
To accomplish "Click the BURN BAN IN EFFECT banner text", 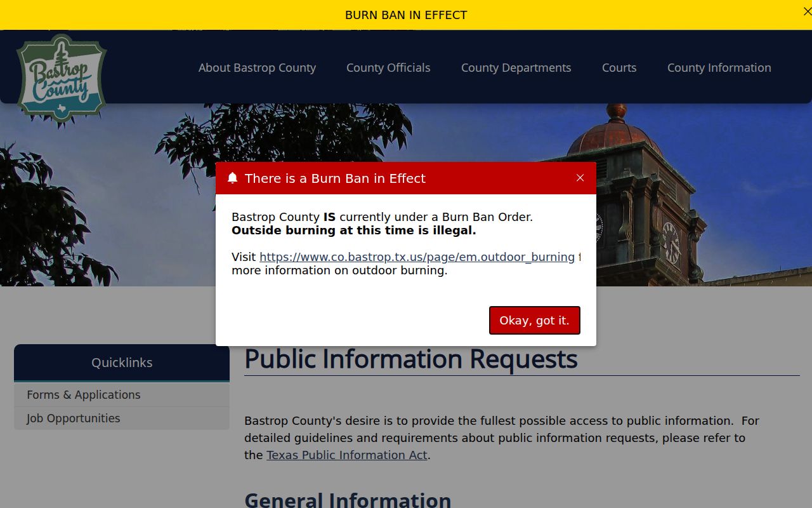I will pos(406,15).
